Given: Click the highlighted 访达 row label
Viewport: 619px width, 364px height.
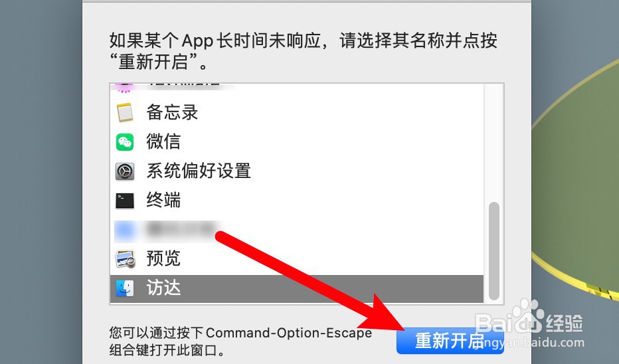Looking at the screenshot, I should point(163,288).
